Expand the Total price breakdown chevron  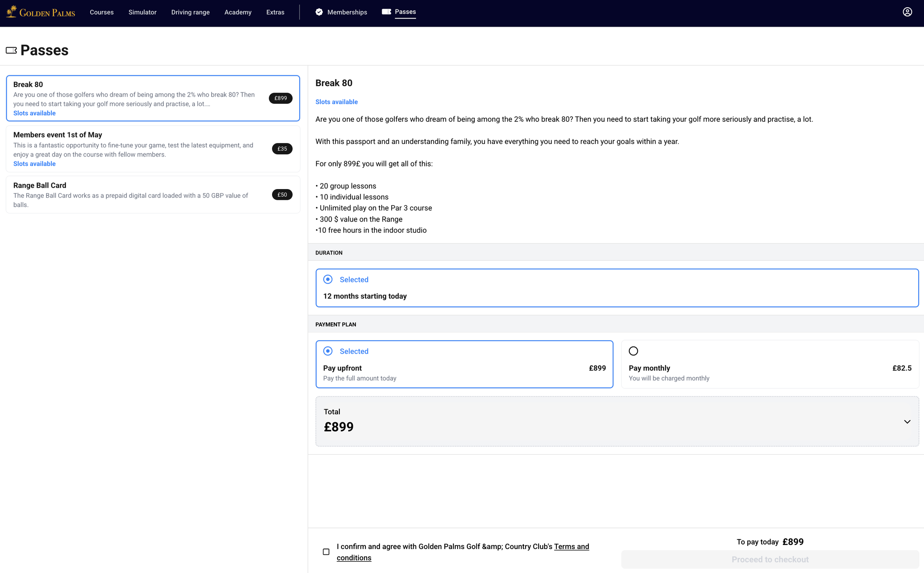pyautogui.click(x=907, y=422)
